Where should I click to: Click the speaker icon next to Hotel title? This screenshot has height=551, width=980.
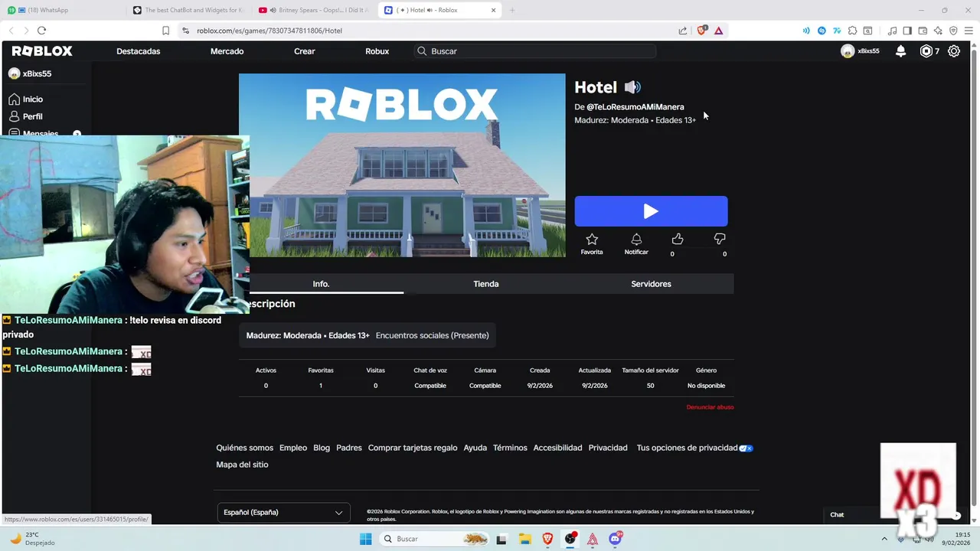click(x=632, y=87)
